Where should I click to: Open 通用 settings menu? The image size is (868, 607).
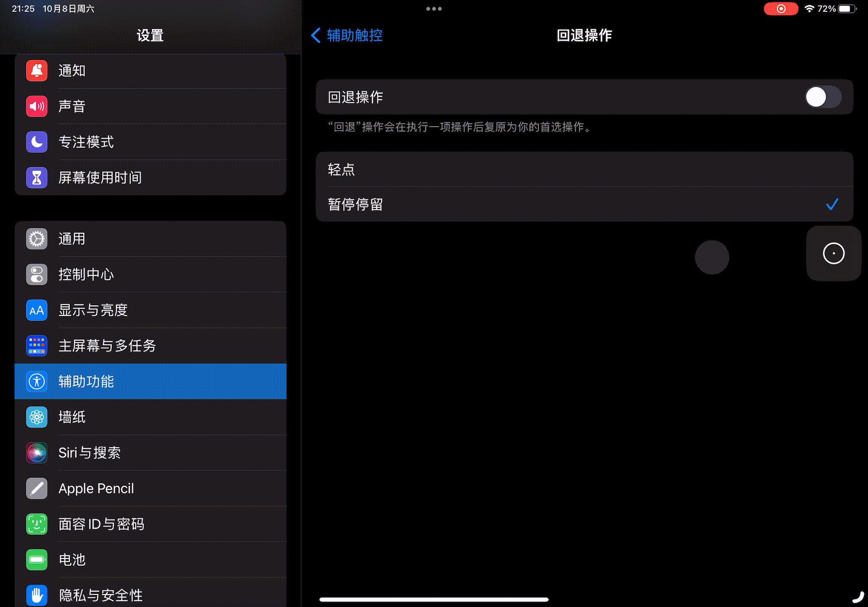(x=151, y=239)
